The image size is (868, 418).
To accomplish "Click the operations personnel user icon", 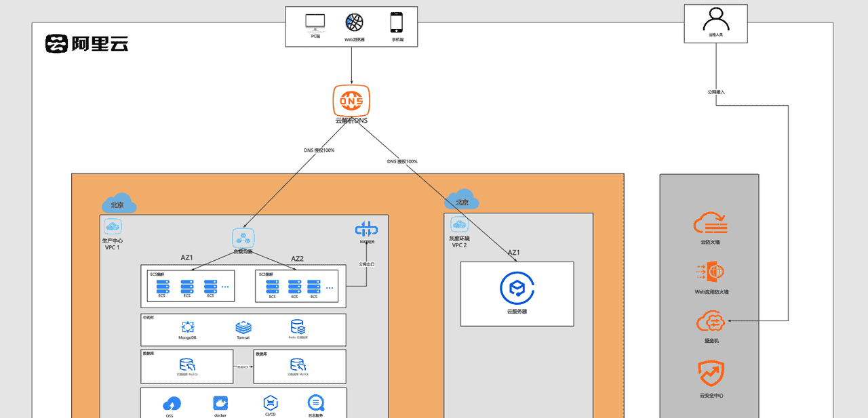I will tap(715, 18).
